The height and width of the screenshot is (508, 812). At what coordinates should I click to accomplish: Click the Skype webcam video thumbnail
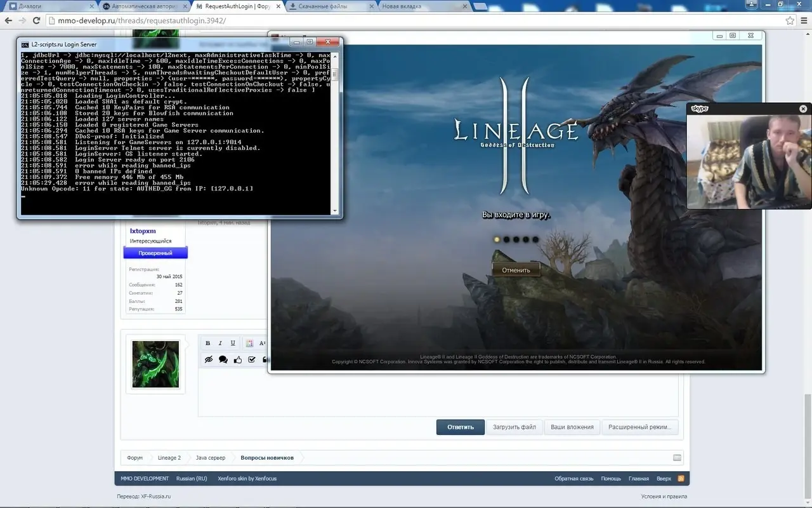tap(749, 161)
